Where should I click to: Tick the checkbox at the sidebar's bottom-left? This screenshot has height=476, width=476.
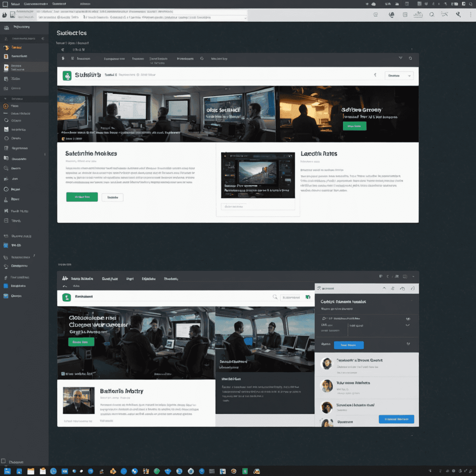pyautogui.click(x=3, y=461)
